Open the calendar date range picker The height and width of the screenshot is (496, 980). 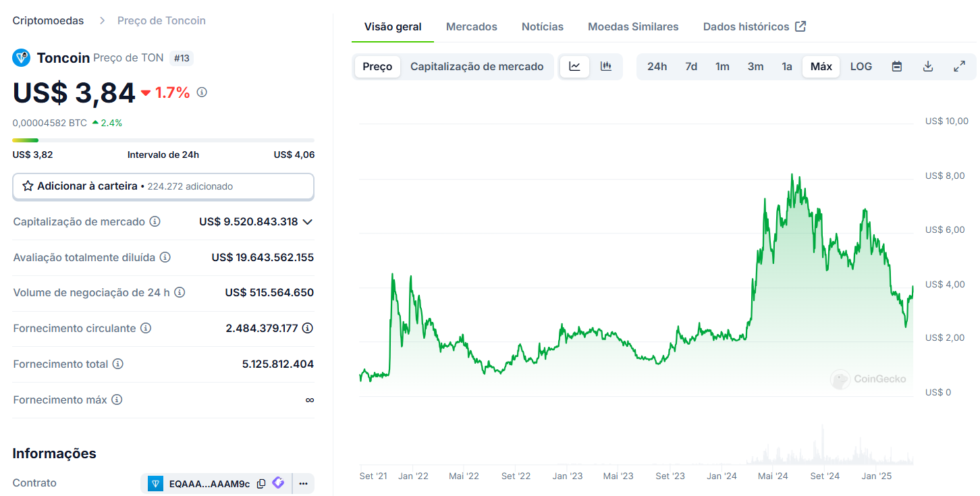click(x=897, y=67)
